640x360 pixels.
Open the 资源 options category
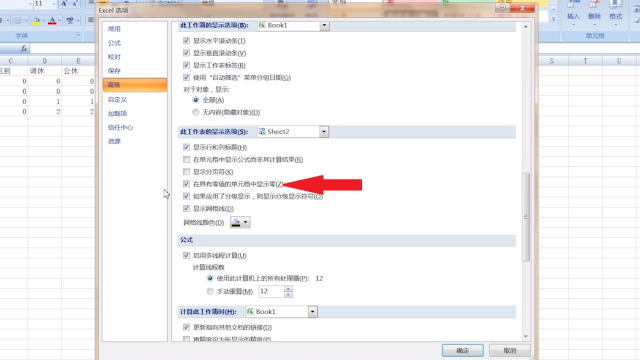coord(114,141)
